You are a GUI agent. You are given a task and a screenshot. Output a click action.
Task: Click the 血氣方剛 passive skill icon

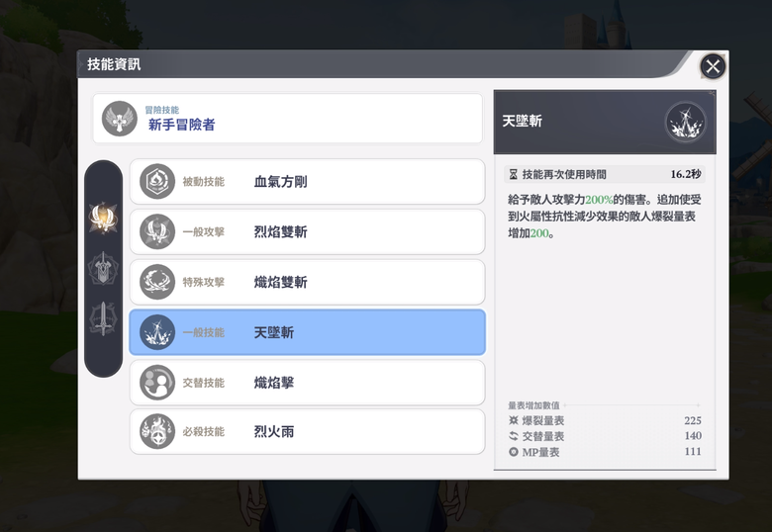pos(157,181)
